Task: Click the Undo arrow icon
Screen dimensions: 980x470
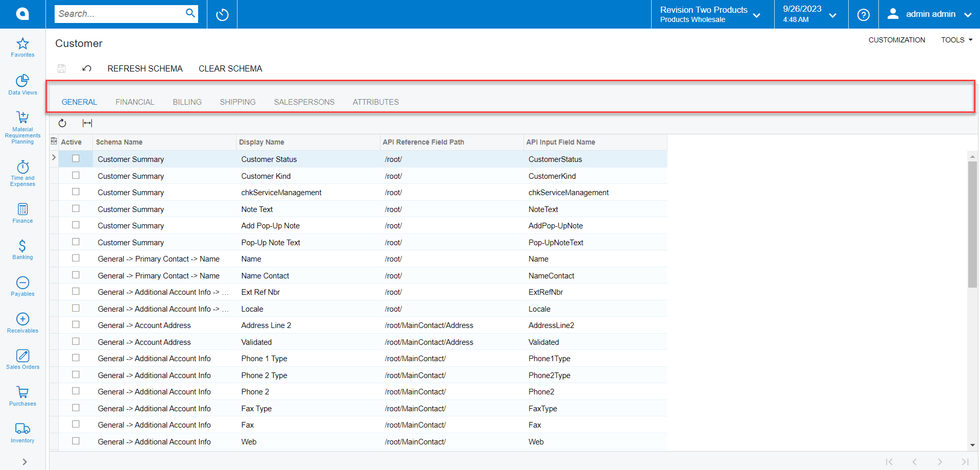Action: [86, 68]
